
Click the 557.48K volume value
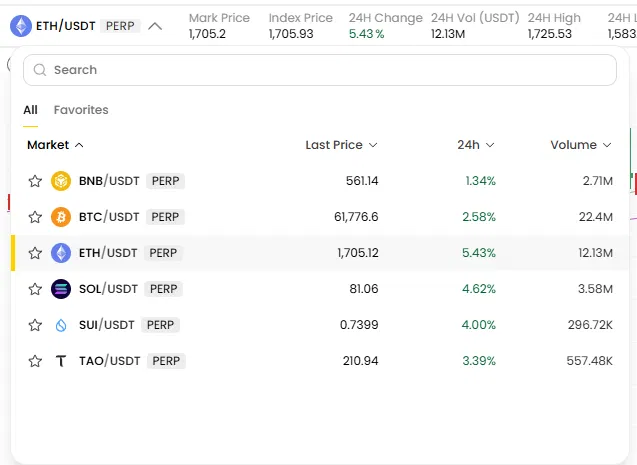[589, 361]
